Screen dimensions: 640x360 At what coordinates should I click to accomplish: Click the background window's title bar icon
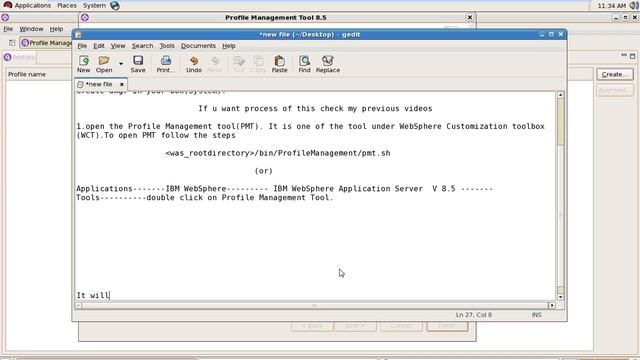(5, 17)
